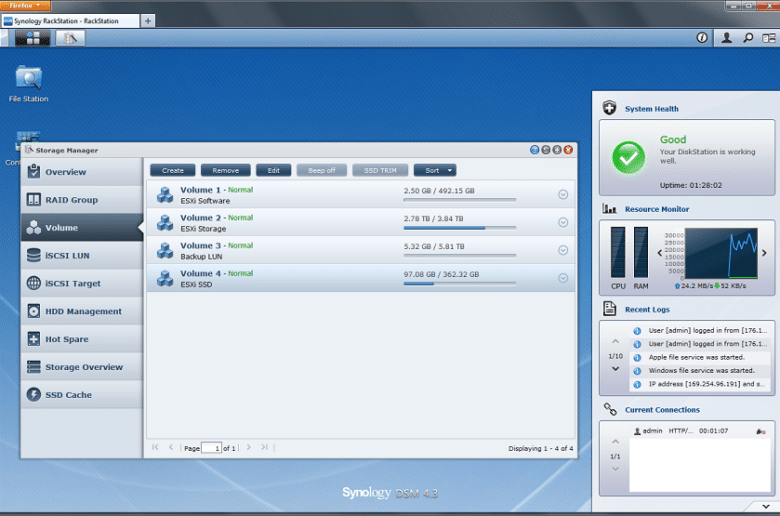Open the user options icon

click(726, 38)
